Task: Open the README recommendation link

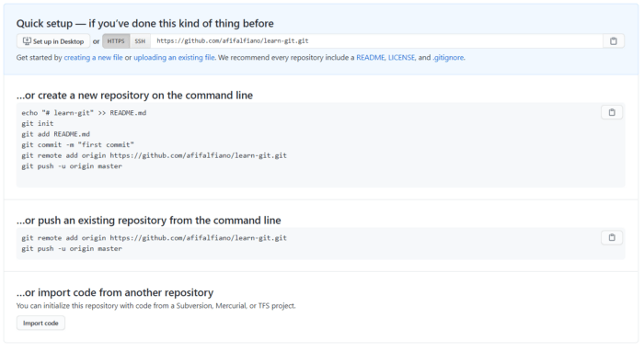Action: click(371, 57)
